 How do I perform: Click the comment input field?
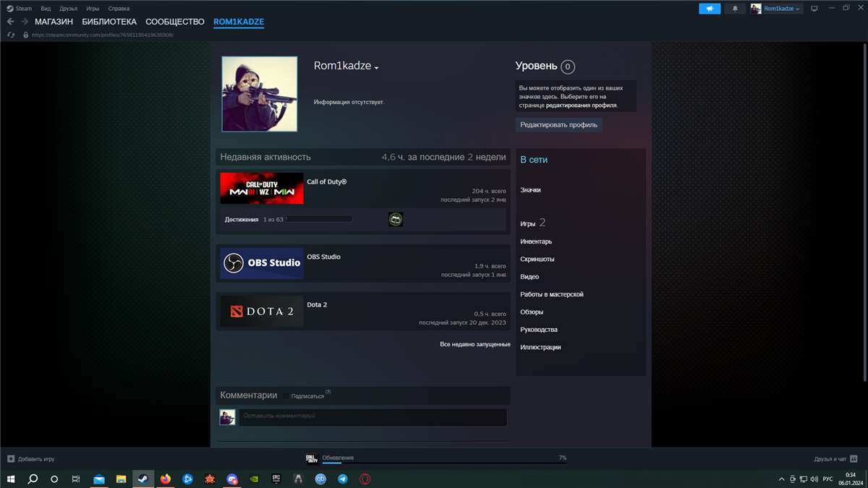(373, 417)
